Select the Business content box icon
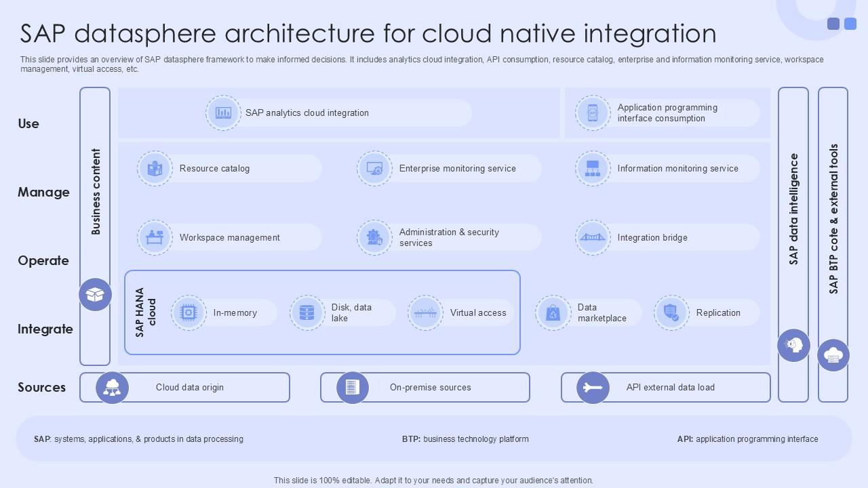The height and width of the screenshot is (488, 868). coord(95,295)
